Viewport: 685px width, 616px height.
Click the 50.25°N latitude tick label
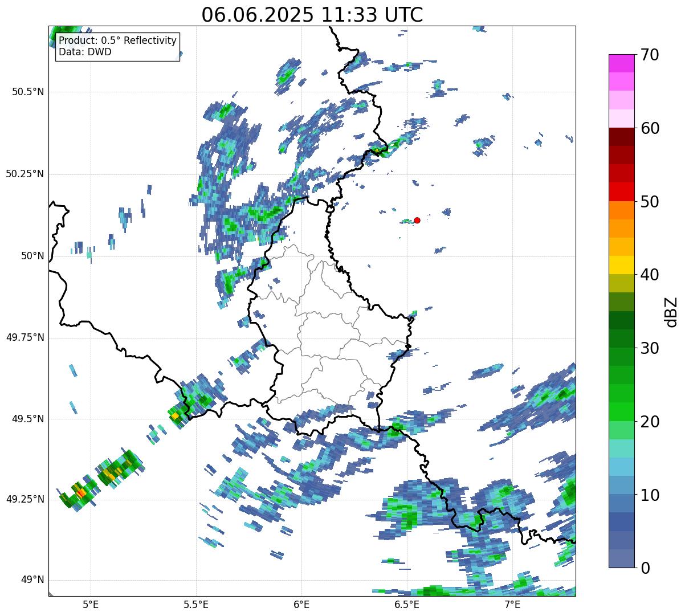click(x=25, y=174)
